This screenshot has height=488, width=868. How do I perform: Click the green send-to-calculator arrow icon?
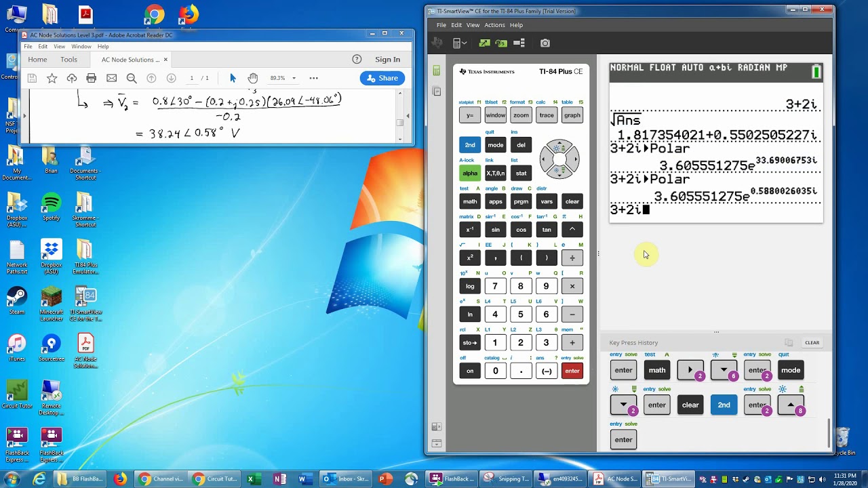coord(484,43)
